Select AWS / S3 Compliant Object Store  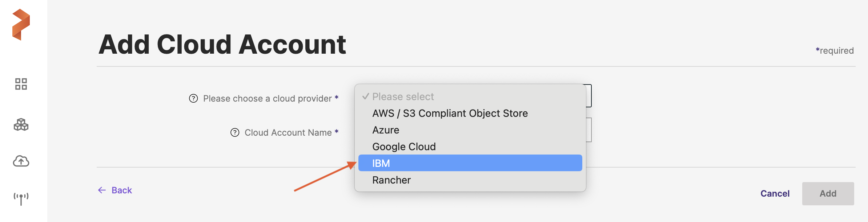click(x=450, y=113)
